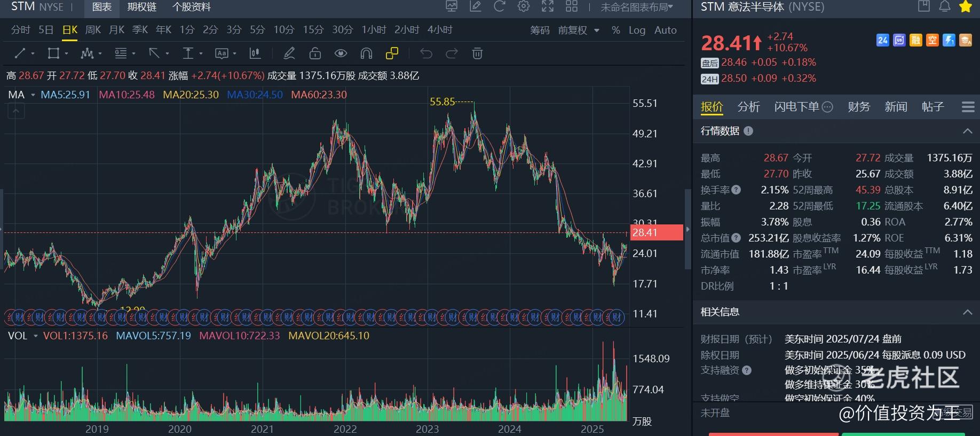Switch to the 期权链 tab
Viewport: 980px width, 436px height.
coord(142,7)
